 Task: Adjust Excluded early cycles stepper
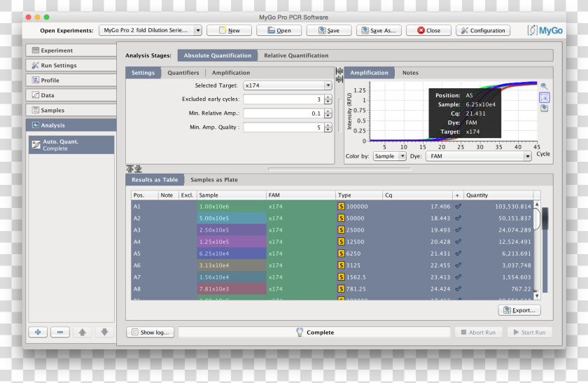pyautogui.click(x=328, y=99)
